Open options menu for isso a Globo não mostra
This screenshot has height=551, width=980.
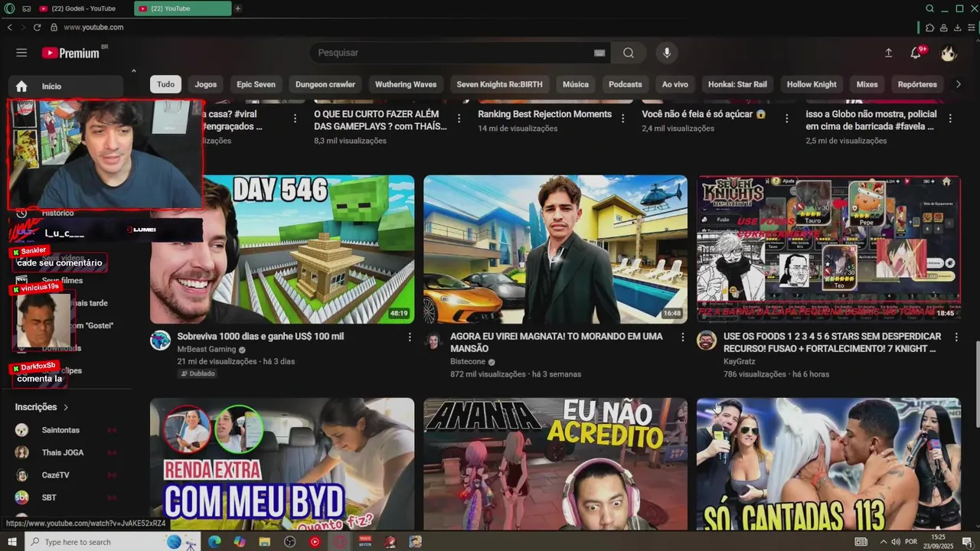point(950,119)
